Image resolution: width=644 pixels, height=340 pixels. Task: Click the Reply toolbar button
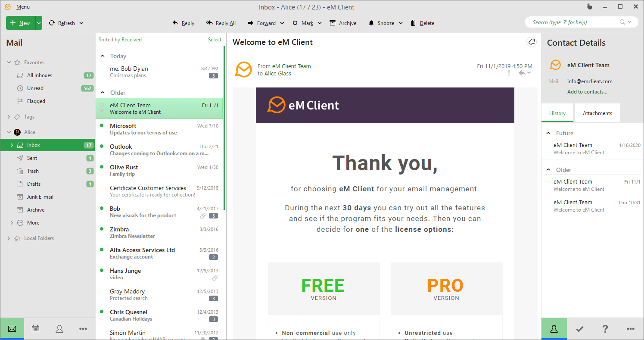point(184,23)
